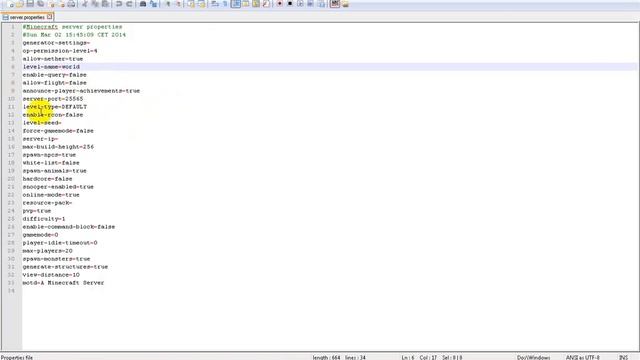Click the line 'force-gamemode=false'

tap(58, 131)
